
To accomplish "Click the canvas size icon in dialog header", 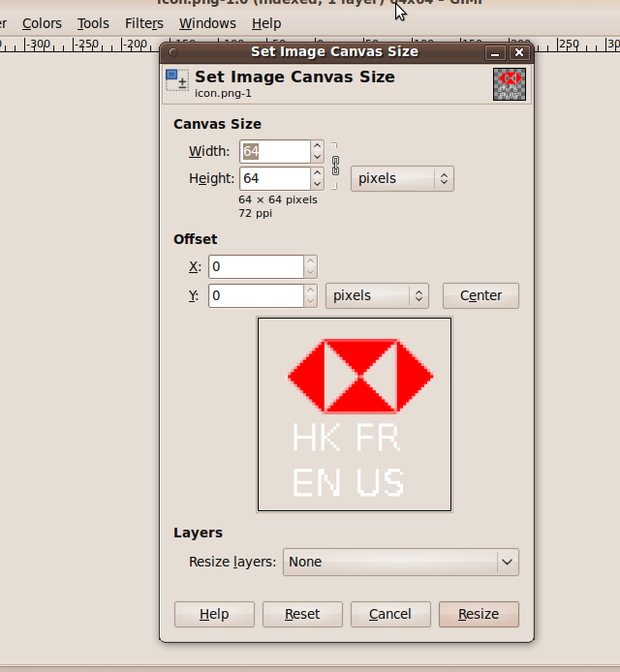I will click(x=177, y=80).
